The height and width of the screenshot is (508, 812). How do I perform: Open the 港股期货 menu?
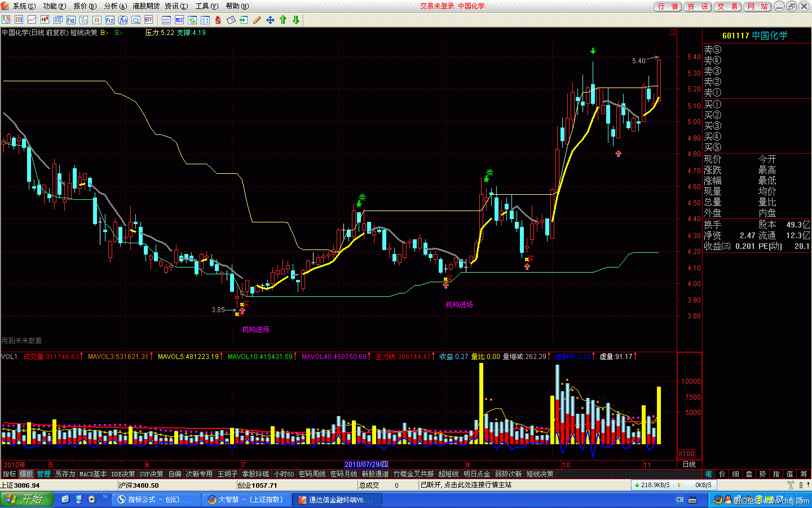(x=146, y=6)
